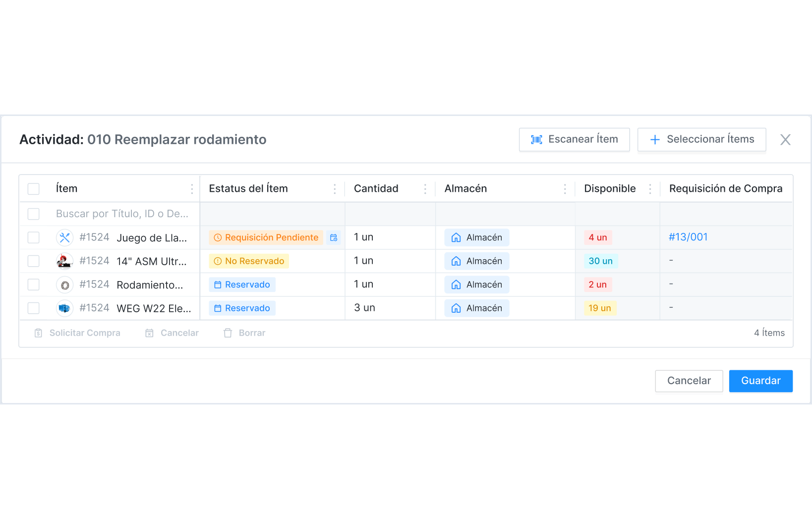Open purchase requisition #13/001 link
The image size is (812, 518).
[x=688, y=237]
